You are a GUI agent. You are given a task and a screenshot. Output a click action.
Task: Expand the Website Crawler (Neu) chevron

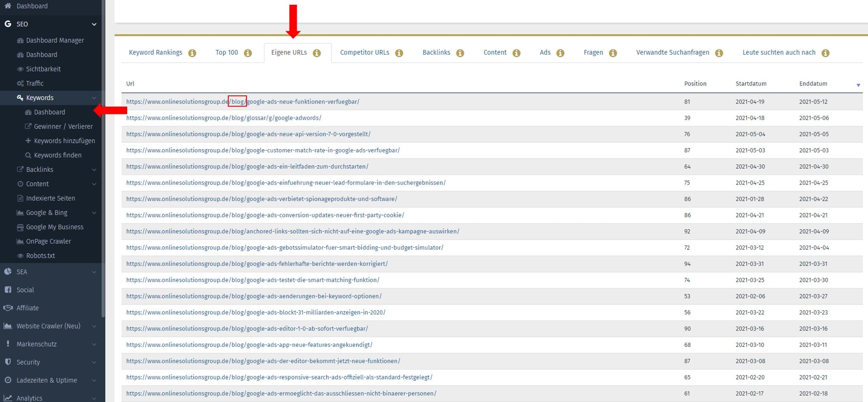[x=94, y=326]
